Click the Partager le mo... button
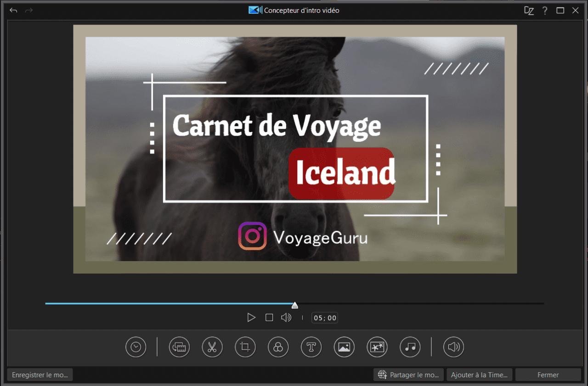 (x=409, y=375)
